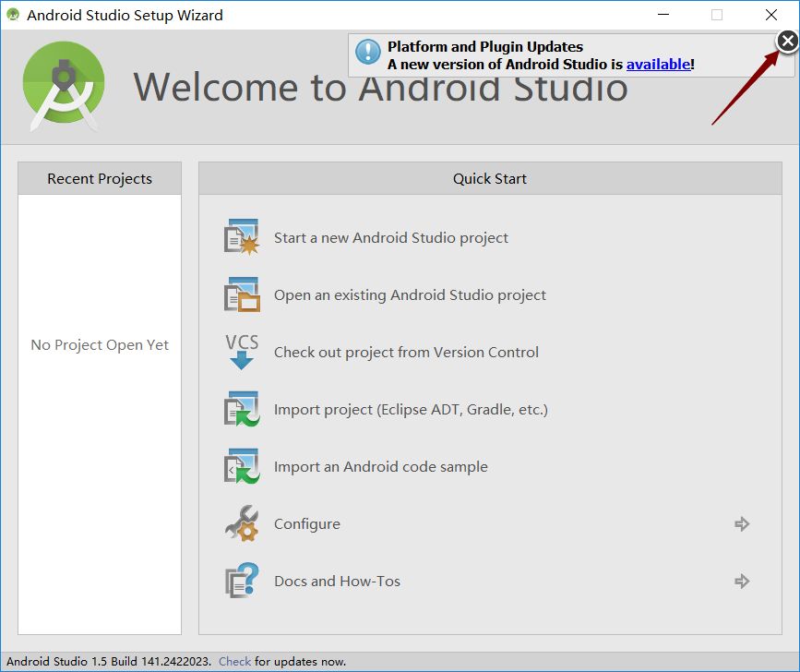
Task: Click the Configure wrench and gear icon
Action: point(242,523)
